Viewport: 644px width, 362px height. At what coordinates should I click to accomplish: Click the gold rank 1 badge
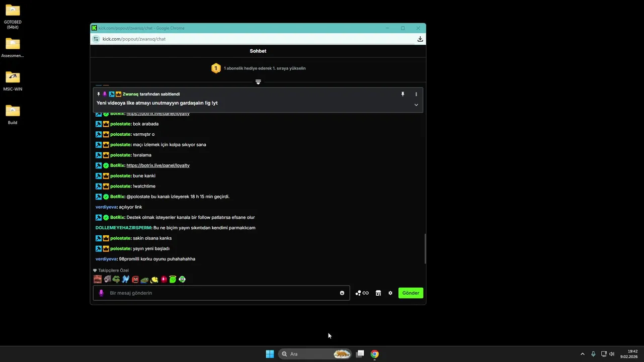coord(216,68)
